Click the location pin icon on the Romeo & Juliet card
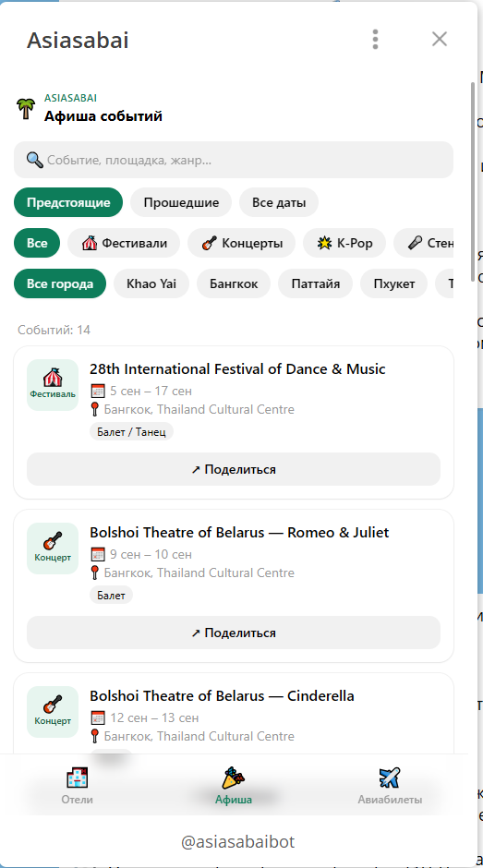The width and height of the screenshot is (483, 868). tap(95, 573)
